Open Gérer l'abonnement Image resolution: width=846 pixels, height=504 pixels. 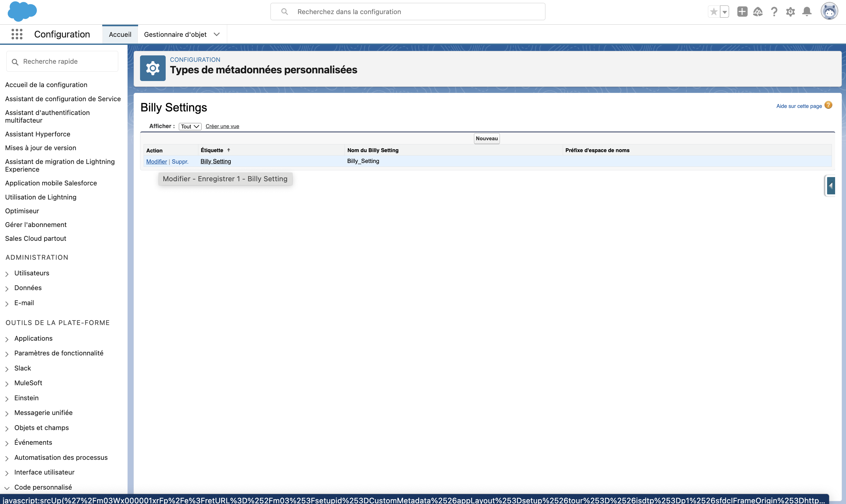pyautogui.click(x=36, y=224)
